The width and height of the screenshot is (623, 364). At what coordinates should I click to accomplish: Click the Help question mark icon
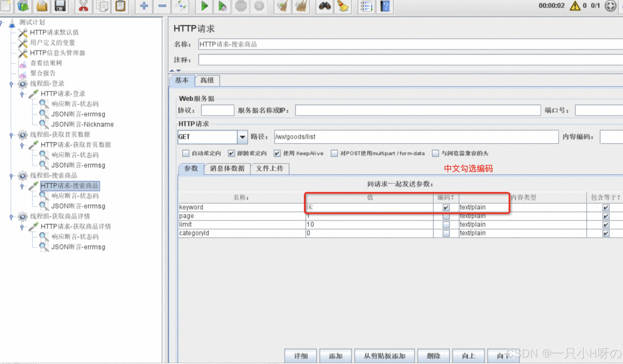click(385, 6)
